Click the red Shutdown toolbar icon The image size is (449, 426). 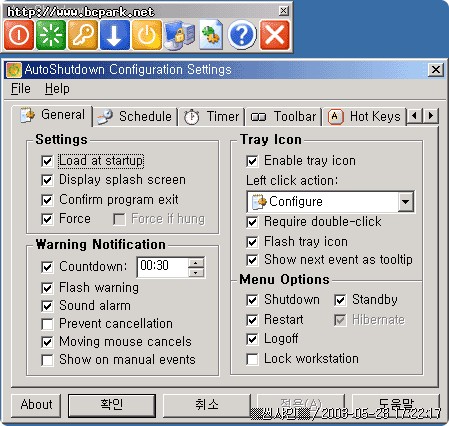point(19,35)
